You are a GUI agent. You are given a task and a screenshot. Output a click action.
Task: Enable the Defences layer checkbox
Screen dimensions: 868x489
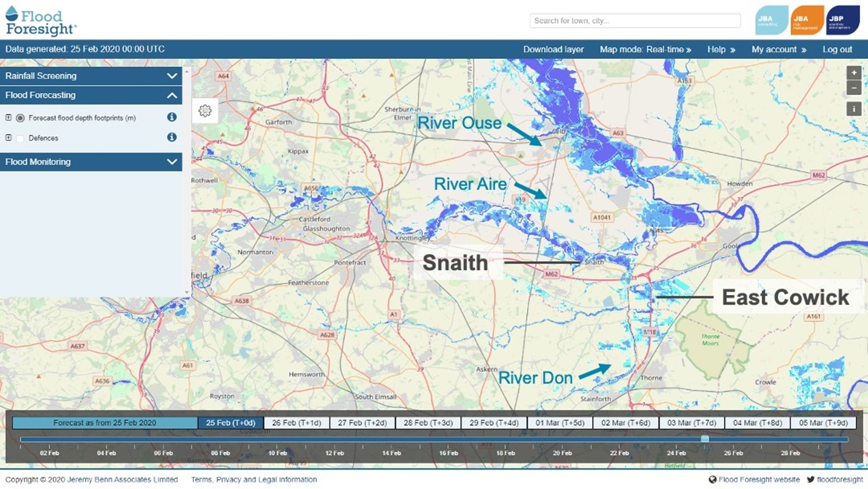[x=20, y=138]
